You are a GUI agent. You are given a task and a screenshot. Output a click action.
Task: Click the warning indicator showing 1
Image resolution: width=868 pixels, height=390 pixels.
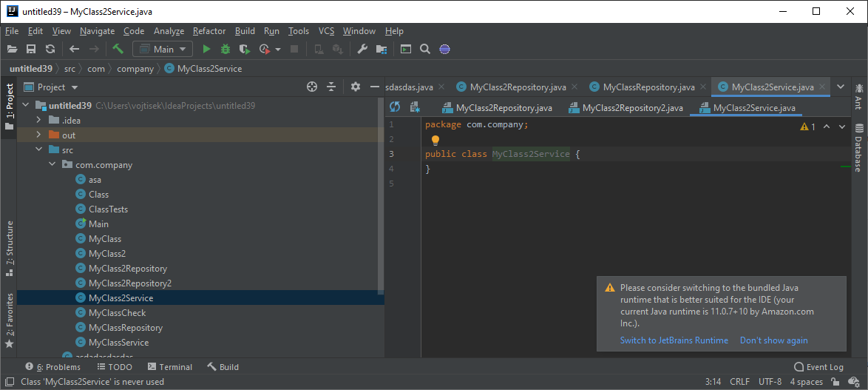[x=807, y=127]
